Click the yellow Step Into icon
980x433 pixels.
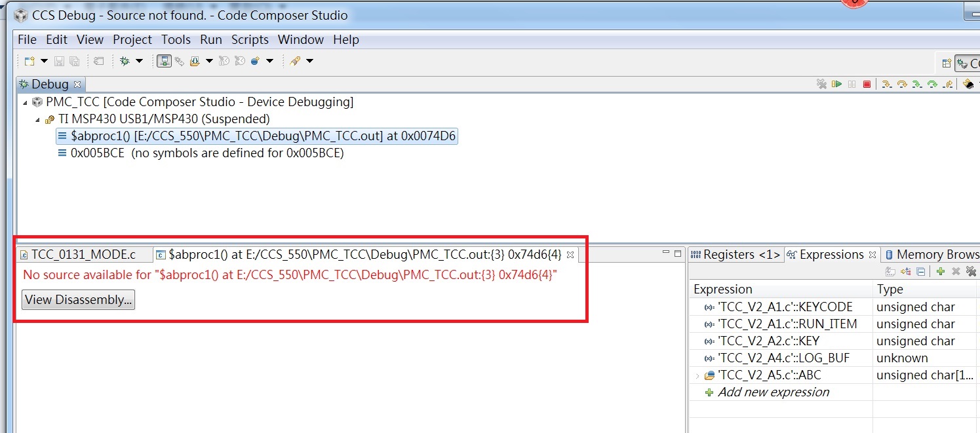[x=887, y=84]
